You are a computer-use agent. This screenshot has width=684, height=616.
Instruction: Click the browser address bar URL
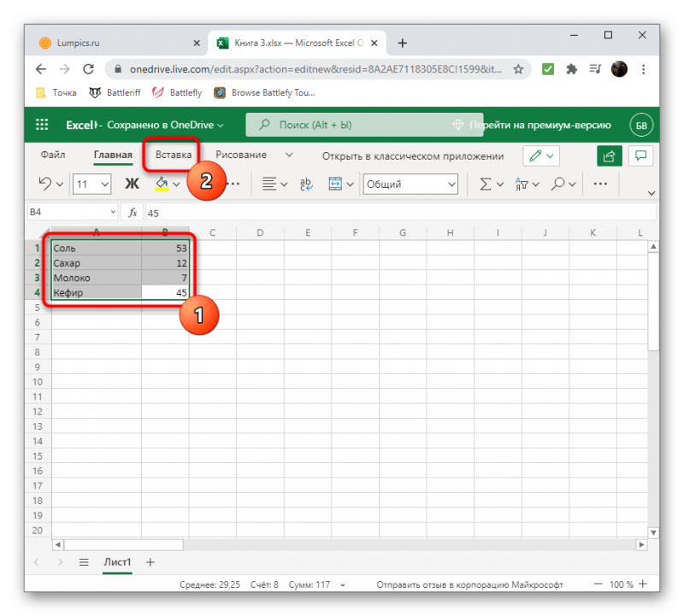(315, 69)
